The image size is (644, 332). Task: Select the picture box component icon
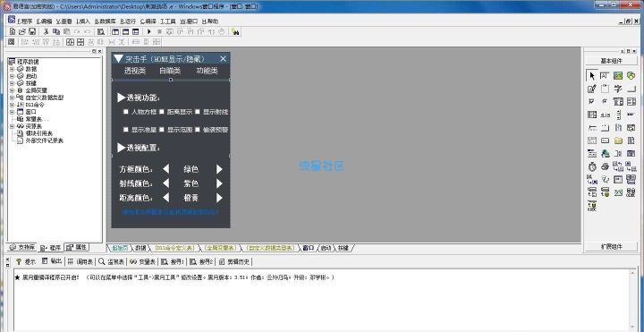(618, 75)
